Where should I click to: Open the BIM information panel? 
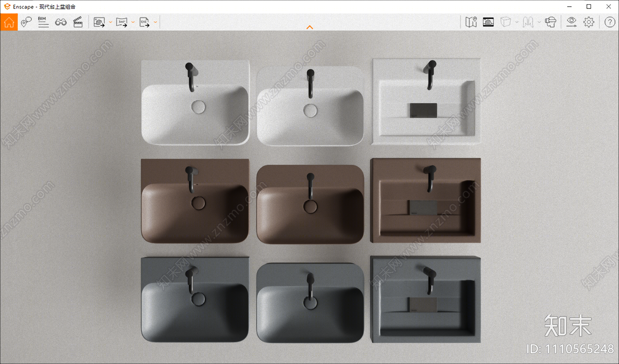click(x=43, y=22)
